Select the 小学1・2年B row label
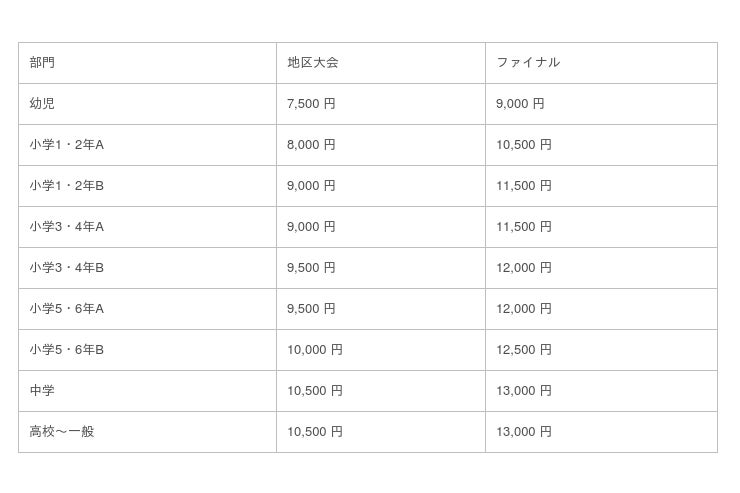Image resolution: width=740 pixels, height=493 pixels. click(66, 186)
